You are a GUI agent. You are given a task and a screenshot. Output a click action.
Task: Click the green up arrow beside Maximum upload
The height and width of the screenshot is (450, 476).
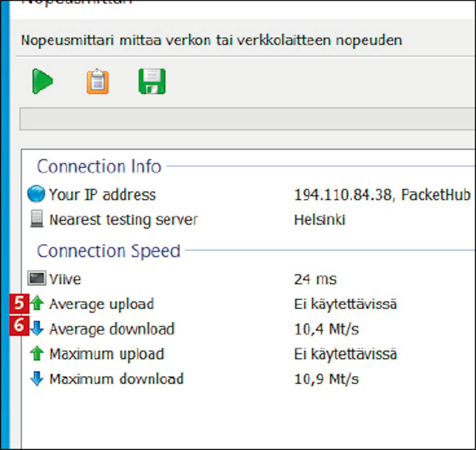(37, 353)
